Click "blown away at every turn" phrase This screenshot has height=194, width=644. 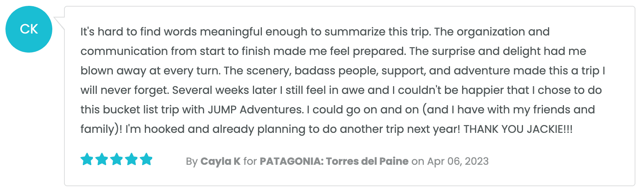pyautogui.click(x=150, y=71)
